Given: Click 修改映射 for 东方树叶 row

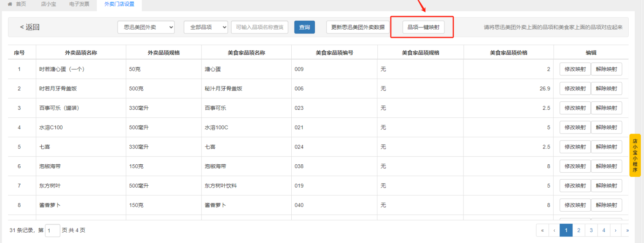Looking at the screenshot, I should tap(575, 186).
